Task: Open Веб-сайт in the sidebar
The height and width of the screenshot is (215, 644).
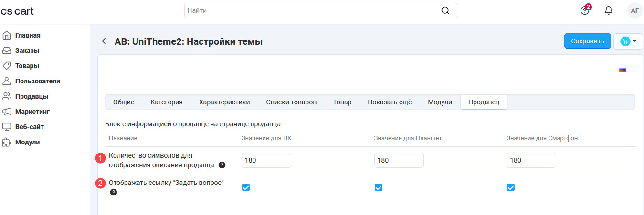Action: tap(30, 127)
